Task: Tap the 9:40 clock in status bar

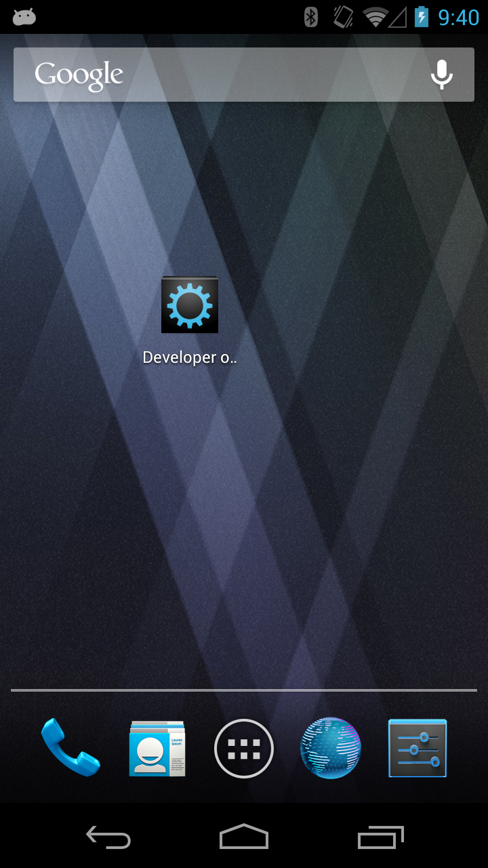Action: [x=458, y=17]
